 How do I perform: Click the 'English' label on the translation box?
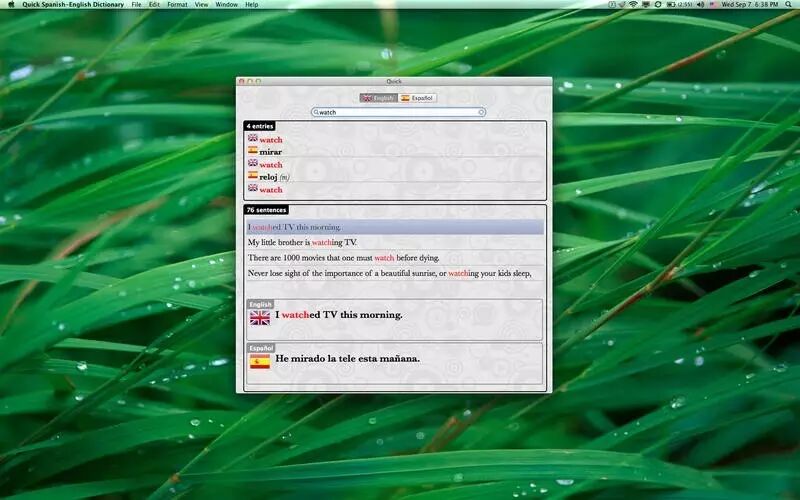pyautogui.click(x=260, y=305)
